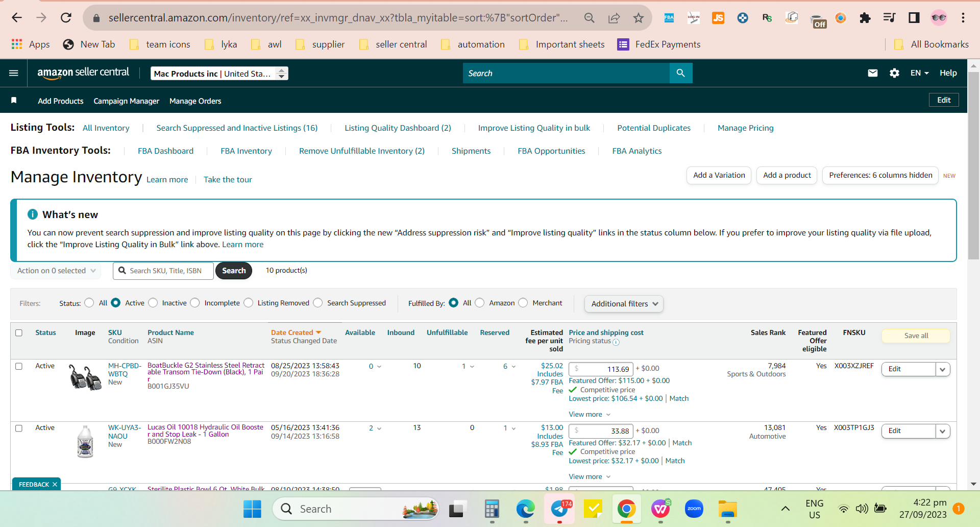This screenshot has height=527, width=980.
Task: Open the Chrome profile avatar
Action: coord(939,18)
